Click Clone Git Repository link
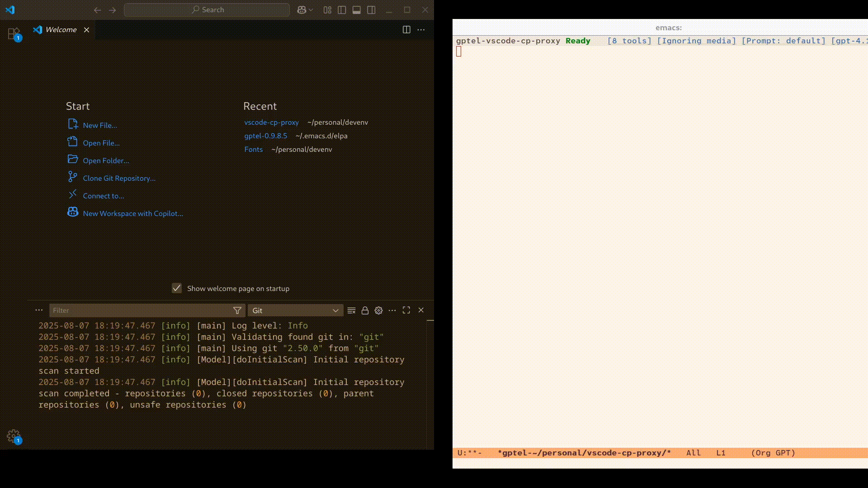 pos(119,178)
